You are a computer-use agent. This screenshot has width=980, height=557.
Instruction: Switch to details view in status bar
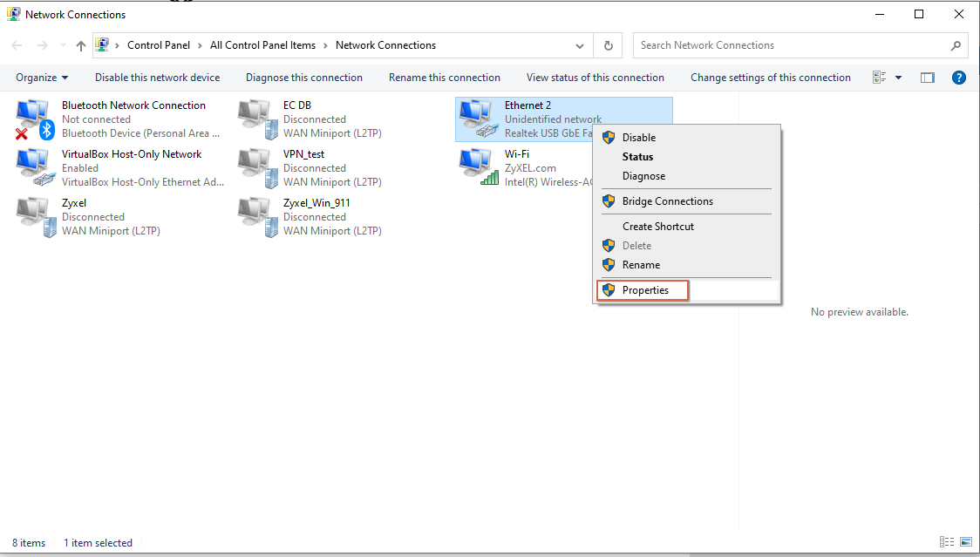[x=947, y=542]
